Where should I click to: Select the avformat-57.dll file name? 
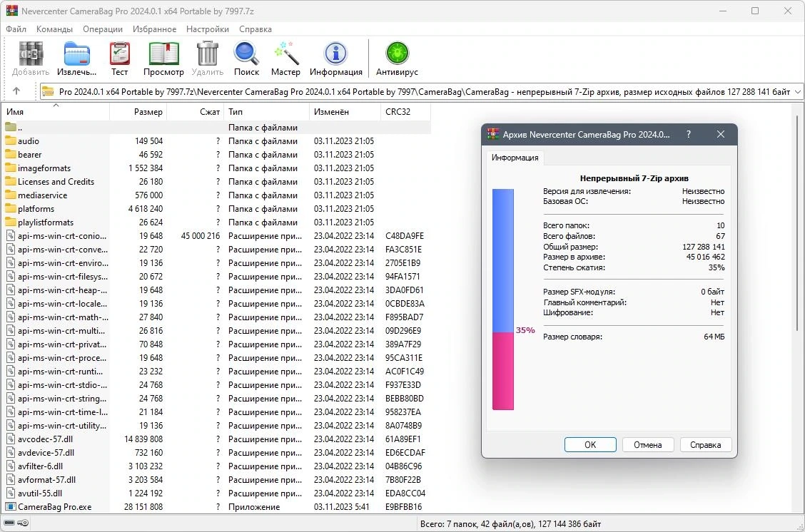(x=46, y=480)
